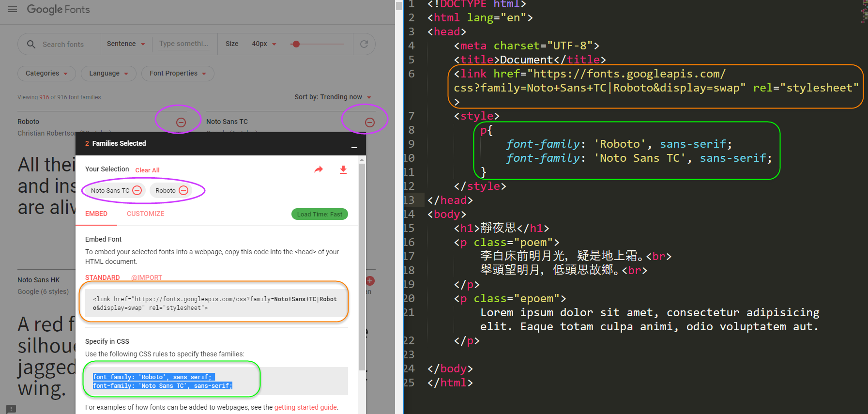
Task: Deselect Roboto in the font card list
Action: (x=181, y=123)
